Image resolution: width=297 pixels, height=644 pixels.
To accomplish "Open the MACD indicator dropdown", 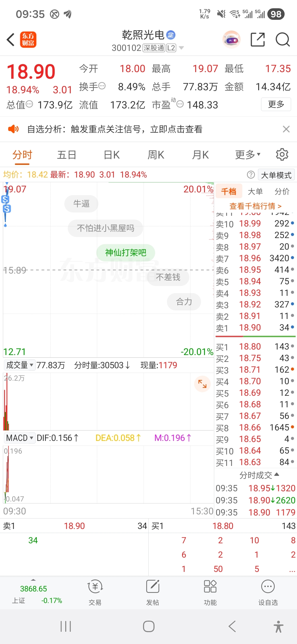I will (19, 438).
